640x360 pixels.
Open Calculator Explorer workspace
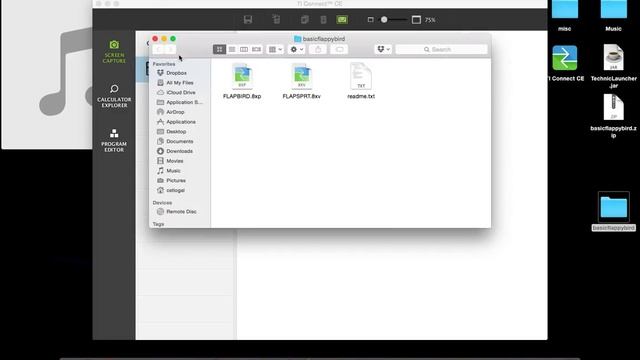114,96
